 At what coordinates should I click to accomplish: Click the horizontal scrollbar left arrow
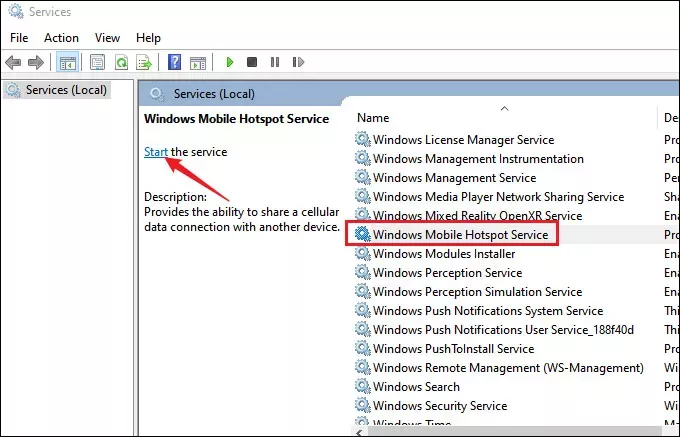click(x=359, y=433)
